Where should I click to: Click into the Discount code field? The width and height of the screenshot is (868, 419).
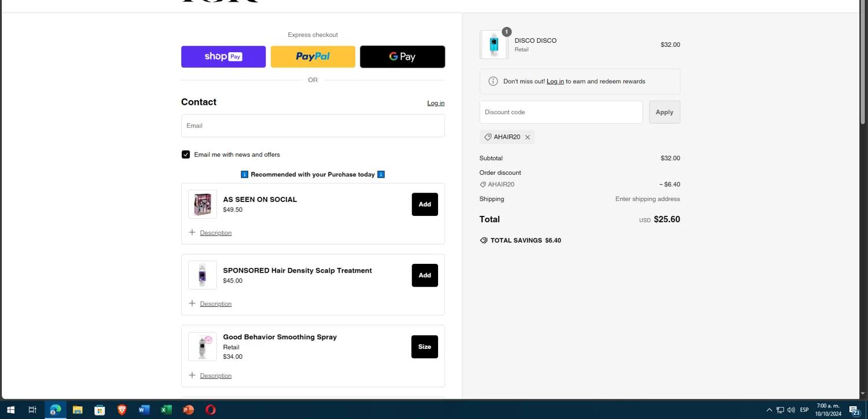pyautogui.click(x=561, y=112)
